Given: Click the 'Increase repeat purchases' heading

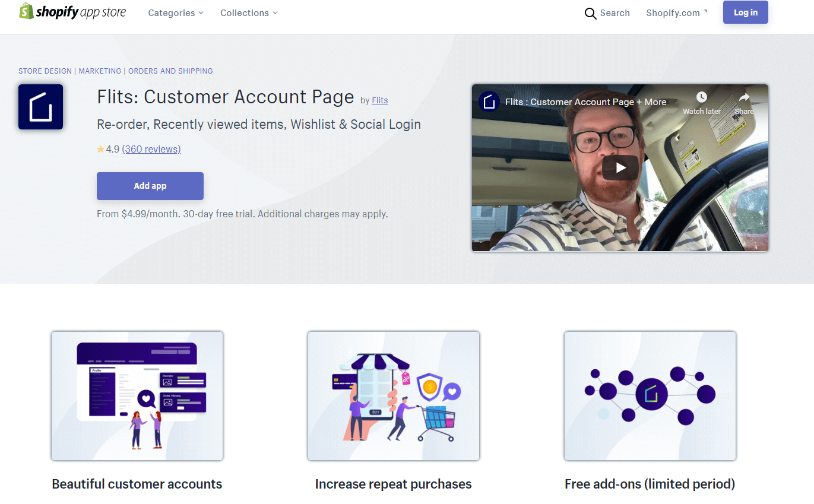Looking at the screenshot, I should click(394, 484).
